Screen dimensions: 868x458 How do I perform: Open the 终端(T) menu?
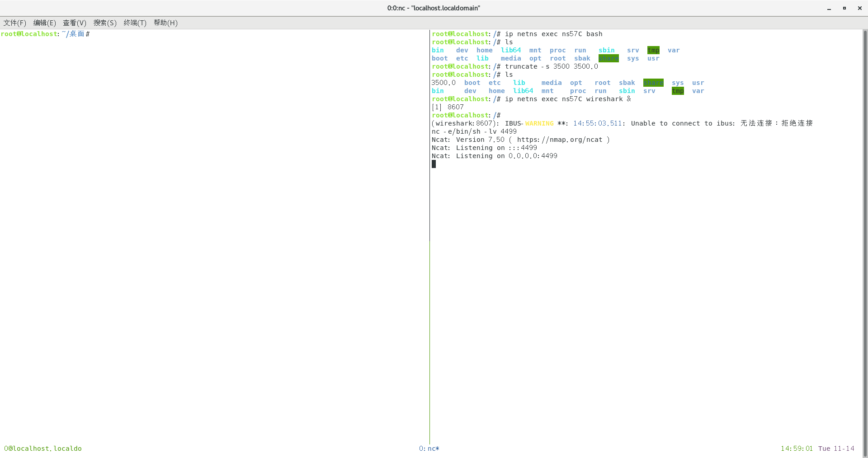pyautogui.click(x=135, y=23)
